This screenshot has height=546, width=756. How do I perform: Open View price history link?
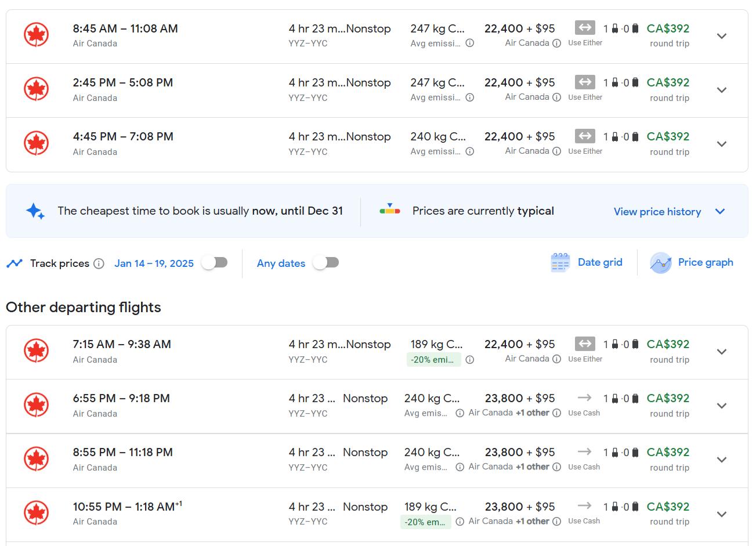(657, 212)
